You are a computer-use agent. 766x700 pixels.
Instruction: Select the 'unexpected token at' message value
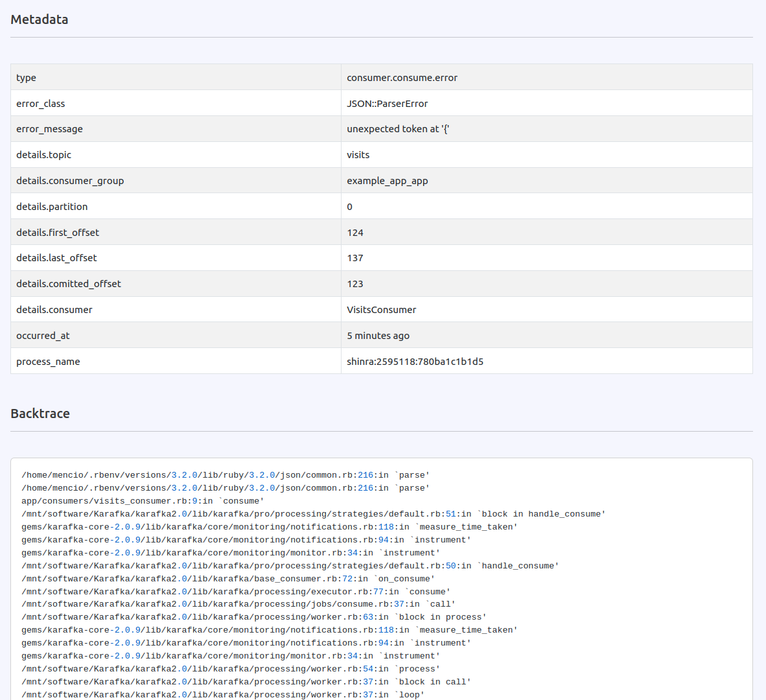(398, 129)
